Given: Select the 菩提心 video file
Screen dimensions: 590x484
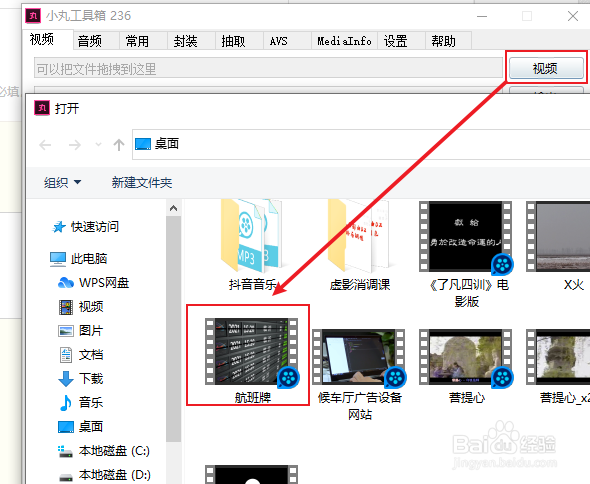Looking at the screenshot, I should (x=467, y=366).
